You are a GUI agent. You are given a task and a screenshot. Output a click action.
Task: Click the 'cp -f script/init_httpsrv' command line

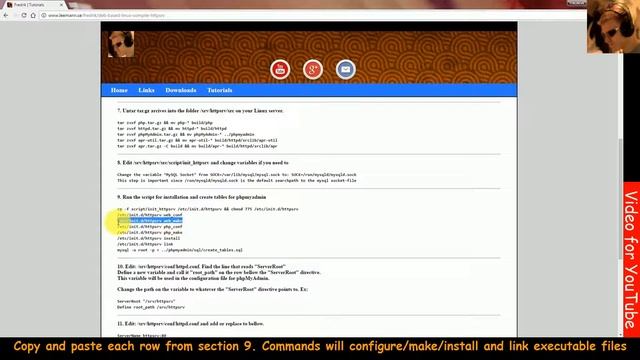(x=208, y=209)
